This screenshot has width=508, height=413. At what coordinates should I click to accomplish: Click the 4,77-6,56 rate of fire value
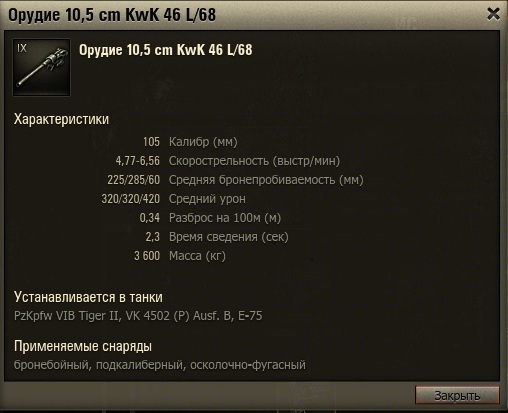coord(138,161)
